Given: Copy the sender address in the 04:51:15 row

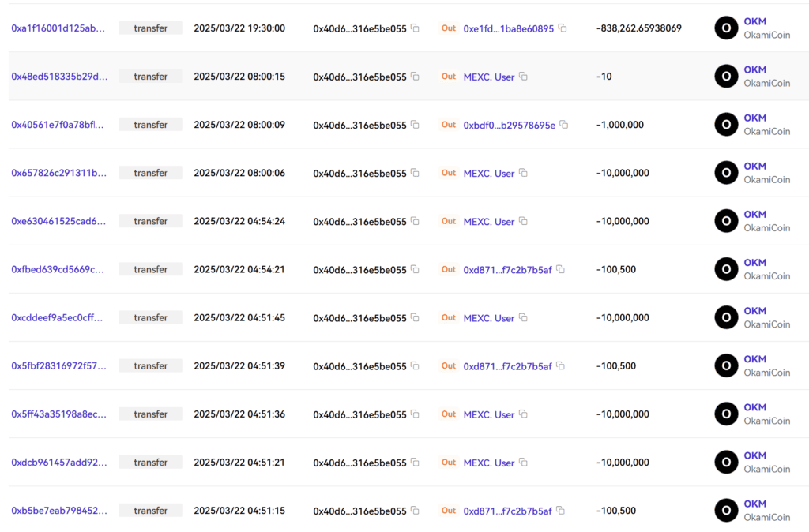Looking at the screenshot, I should [415, 511].
